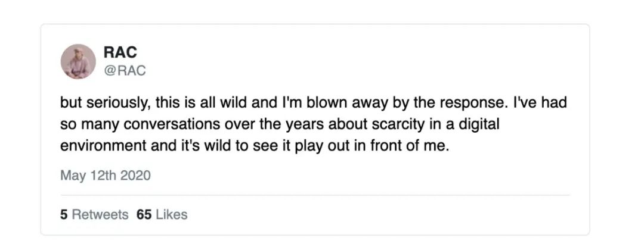The width and height of the screenshot is (644, 250).
Task: Click the RAC profile avatar photo
Action: tap(78, 61)
